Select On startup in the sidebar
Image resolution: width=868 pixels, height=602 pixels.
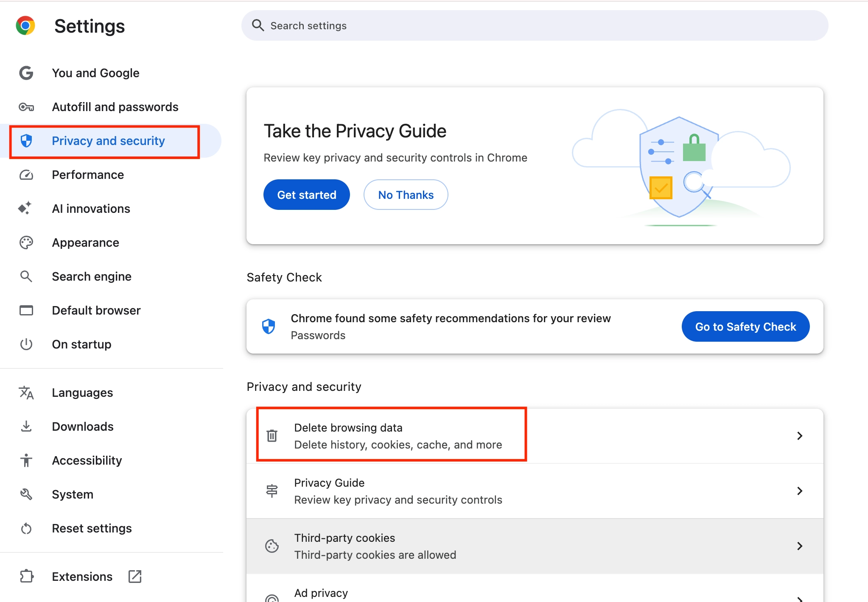click(x=82, y=344)
